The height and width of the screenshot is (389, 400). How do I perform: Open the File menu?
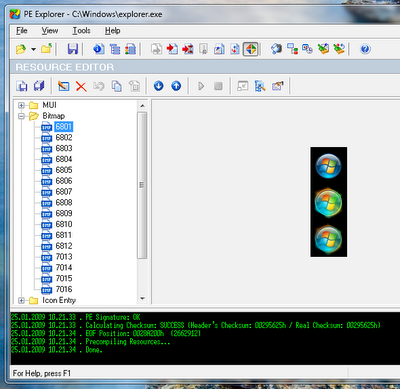(x=22, y=31)
